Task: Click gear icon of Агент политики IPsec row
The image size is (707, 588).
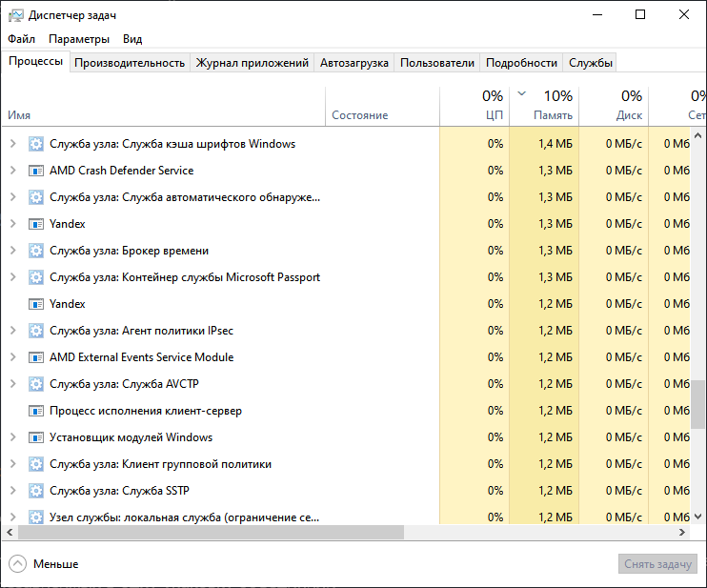Action: click(36, 331)
